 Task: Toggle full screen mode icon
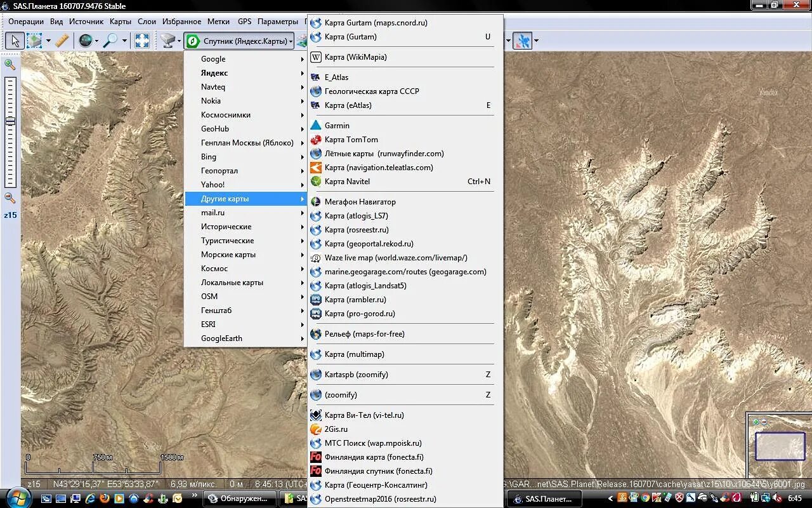(x=142, y=41)
